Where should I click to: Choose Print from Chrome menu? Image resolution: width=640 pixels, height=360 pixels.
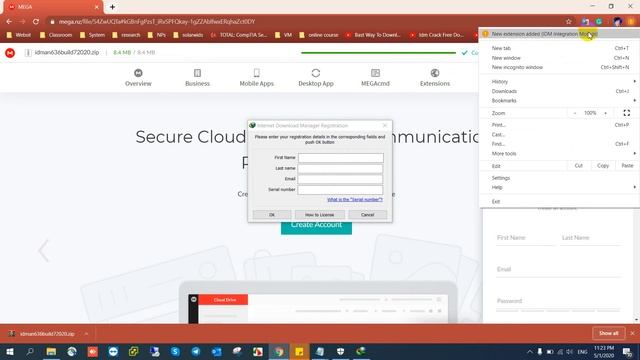(x=559, y=125)
